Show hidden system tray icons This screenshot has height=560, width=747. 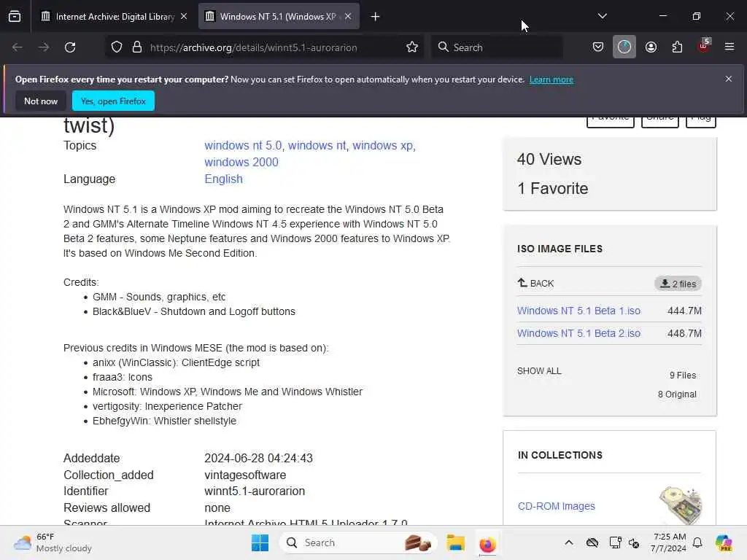tap(569, 542)
